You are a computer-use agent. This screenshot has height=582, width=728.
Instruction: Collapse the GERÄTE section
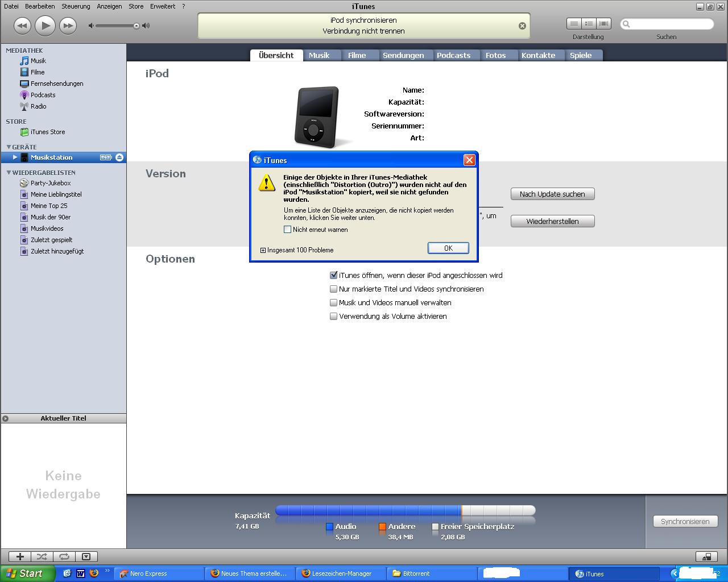[9, 147]
